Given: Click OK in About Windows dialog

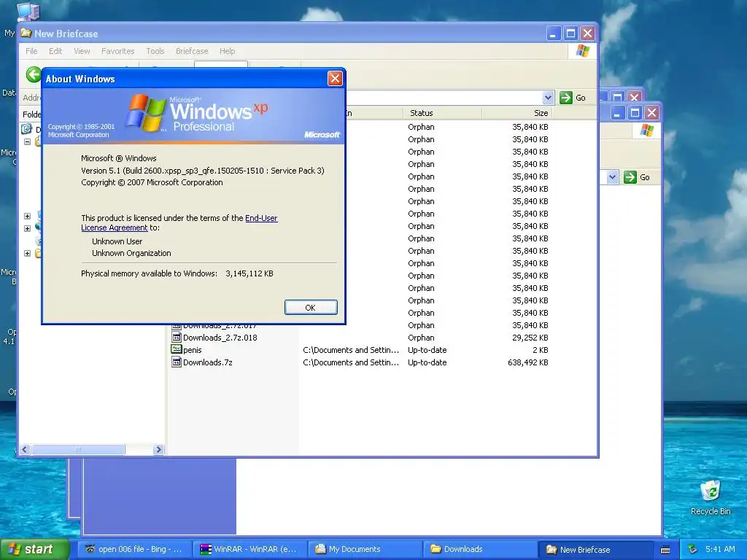Looking at the screenshot, I should point(311,308).
